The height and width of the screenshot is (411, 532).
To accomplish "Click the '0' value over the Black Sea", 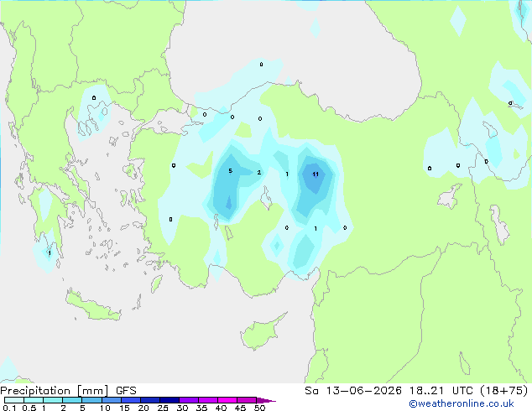I will tap(261, 64).
